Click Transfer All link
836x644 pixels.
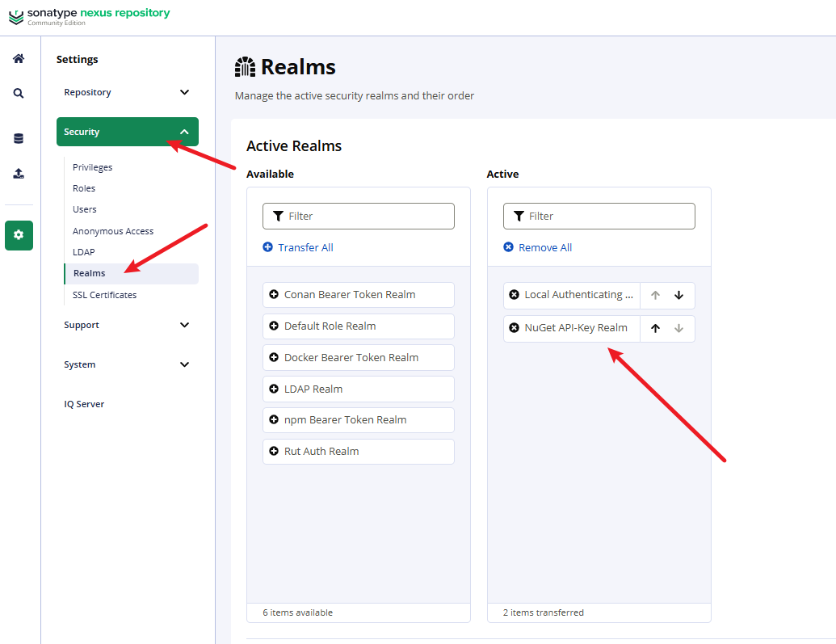tap(298, 247)
